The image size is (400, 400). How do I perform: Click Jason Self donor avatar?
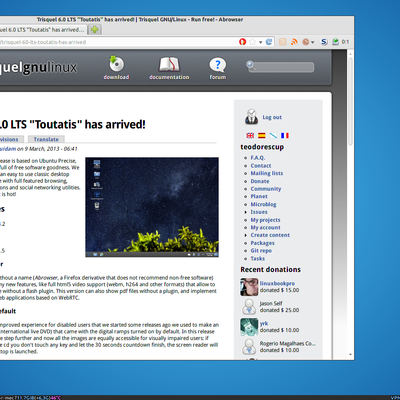(x=249, y=307)
